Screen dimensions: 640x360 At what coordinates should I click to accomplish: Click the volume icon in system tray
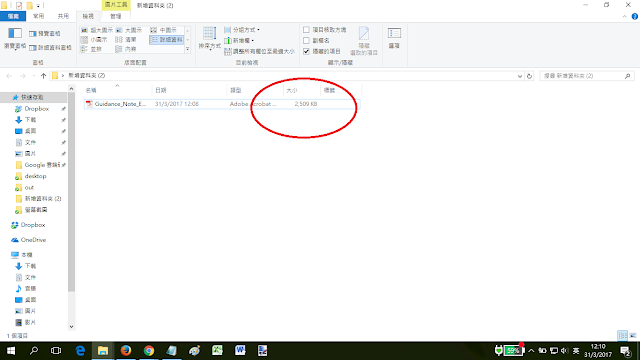[x=564, y=351]
